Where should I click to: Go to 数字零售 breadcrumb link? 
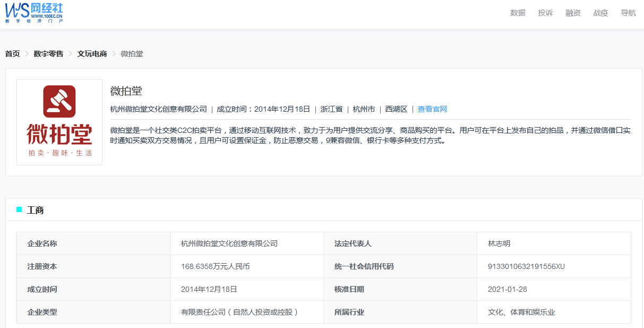[x=48, y=54]
